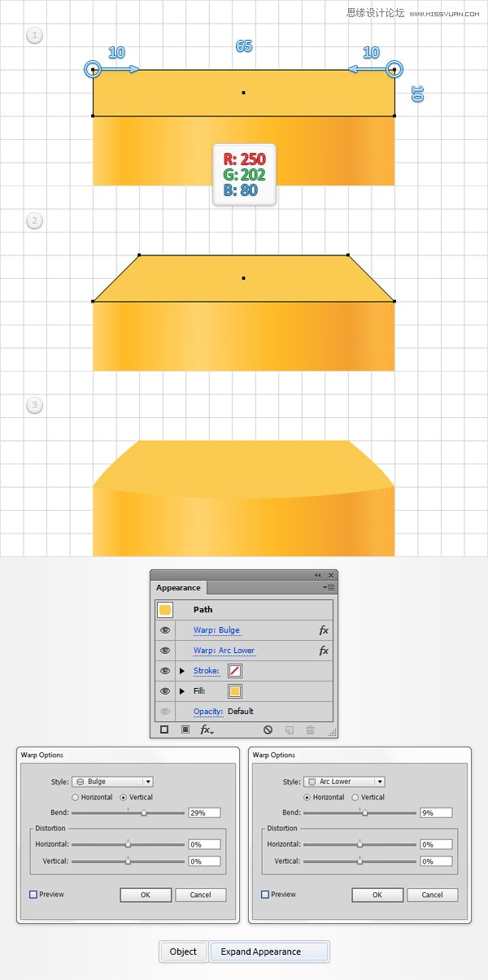Open the Add New Effect fx menu
Screen dimensions: 488x980
click(x=207, y=730)
